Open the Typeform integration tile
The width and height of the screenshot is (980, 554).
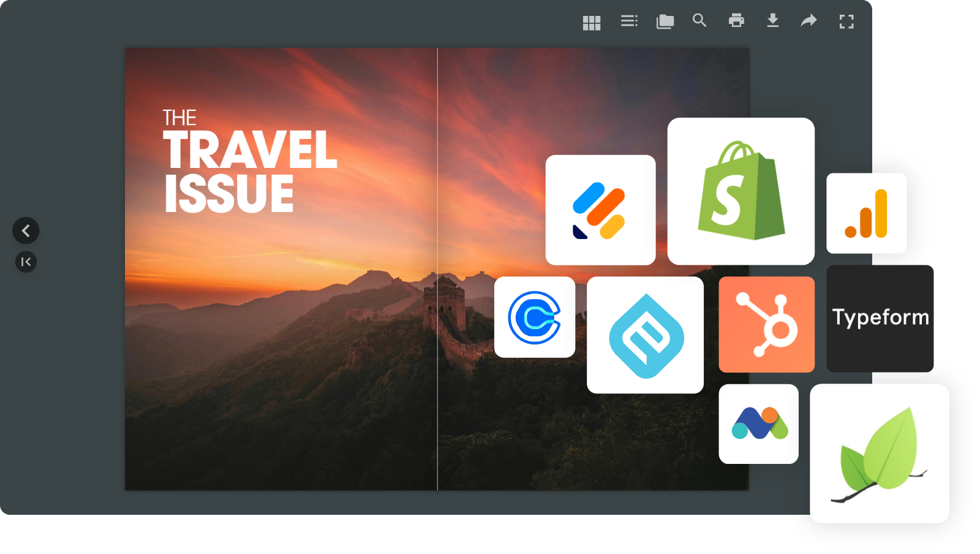coord(880,318)
